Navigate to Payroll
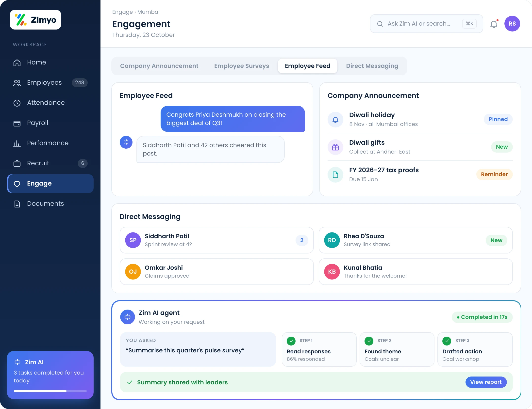 [x=50, y=123]
